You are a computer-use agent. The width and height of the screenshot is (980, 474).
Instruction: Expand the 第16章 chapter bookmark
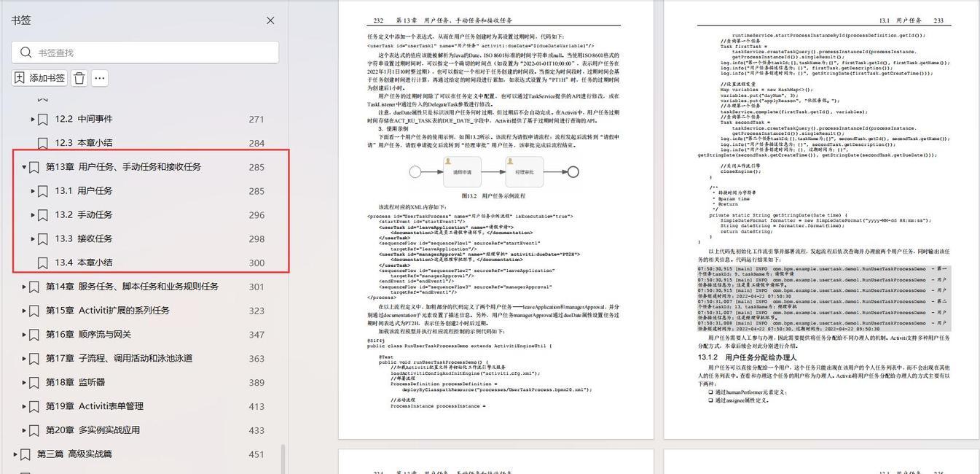(x=24, y=335)
